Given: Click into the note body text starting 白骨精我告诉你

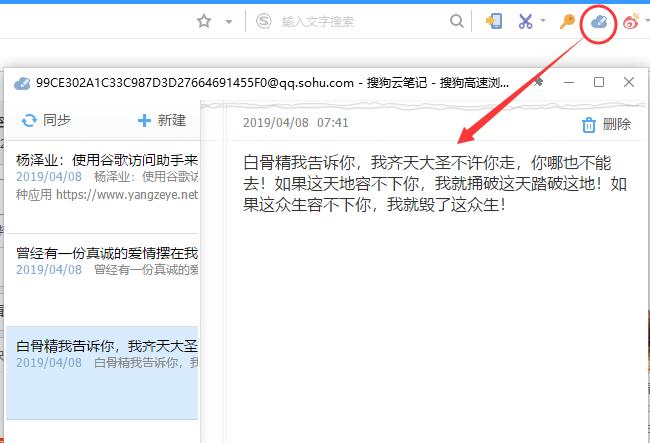Looking at the screenshot, I should [435, 184].
